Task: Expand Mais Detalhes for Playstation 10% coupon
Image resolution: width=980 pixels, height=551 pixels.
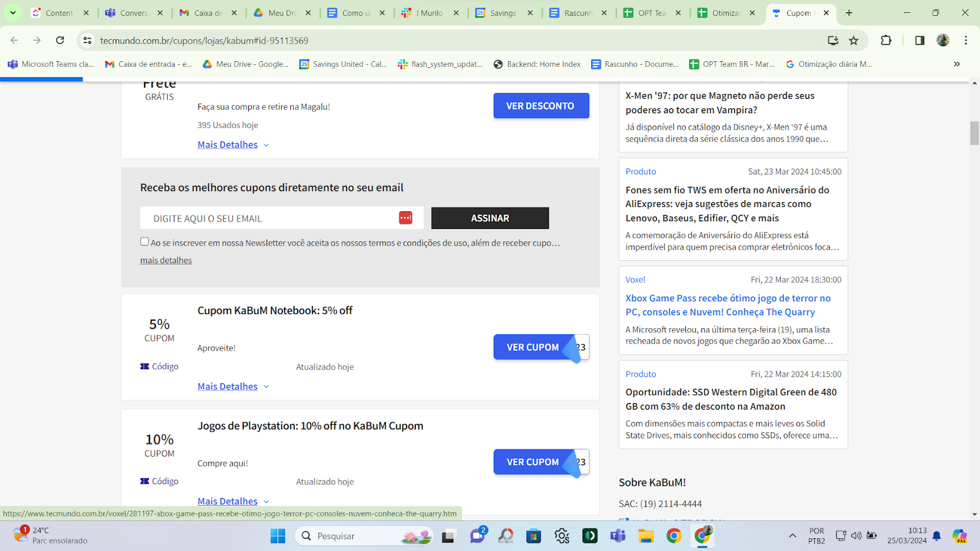Action: tap(233, 501)
